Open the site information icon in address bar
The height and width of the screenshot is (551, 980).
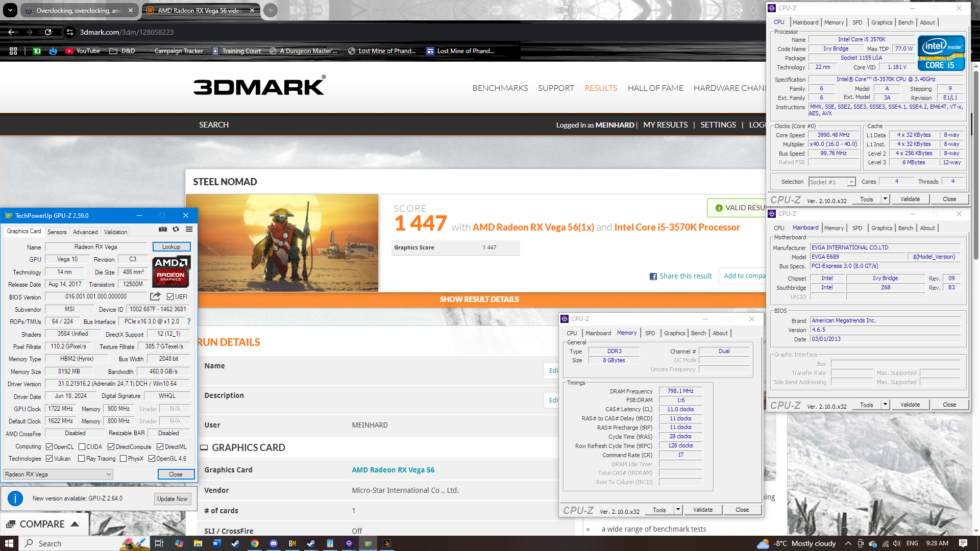coord(70,32)
